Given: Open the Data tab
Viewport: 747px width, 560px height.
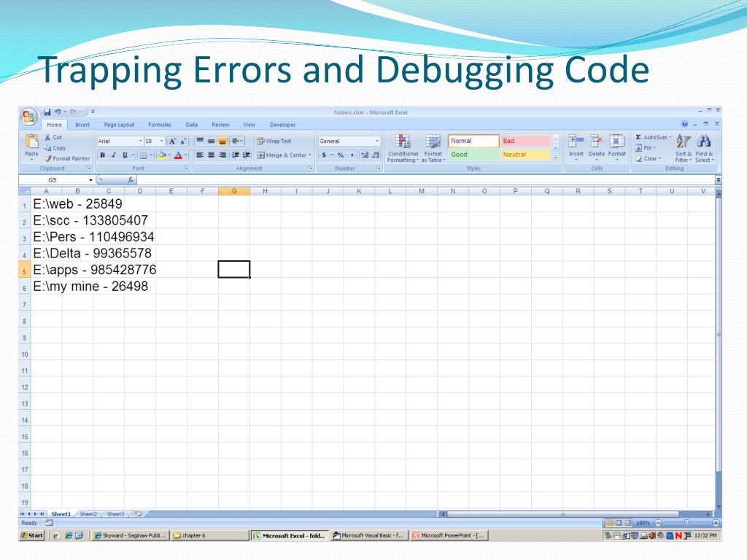Looking at the screenshot, I should tap(192, 125).
